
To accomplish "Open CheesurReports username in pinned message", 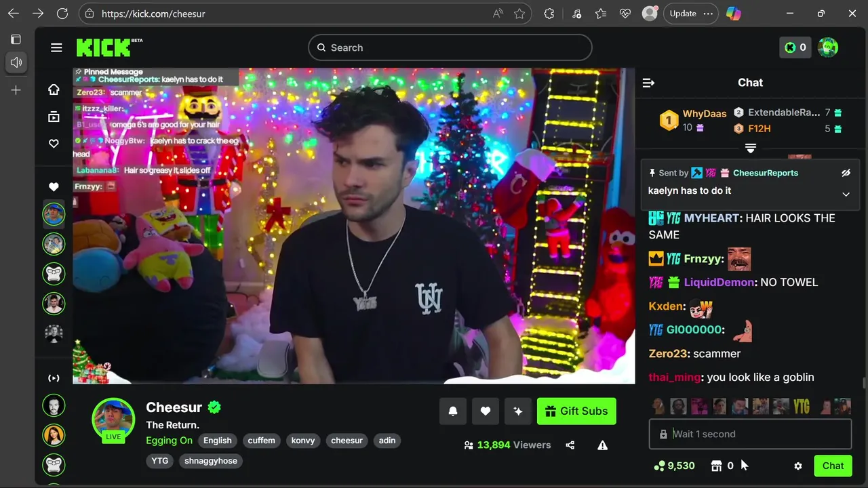I will pyautogui.click(x=766, y=173).
